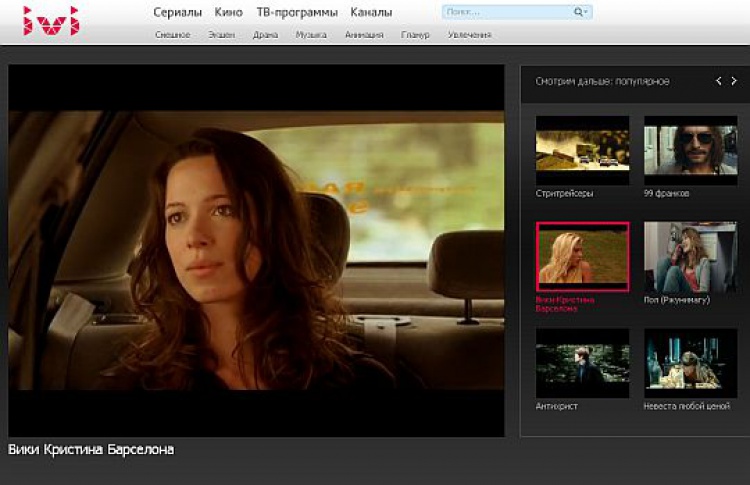Open the Каналы menu
The width and height of the screenshot is (750, 485).
[x=371, y=12]
